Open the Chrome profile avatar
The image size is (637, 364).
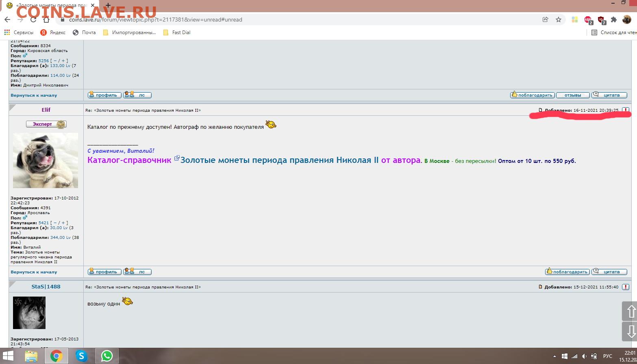click(627, 19)
